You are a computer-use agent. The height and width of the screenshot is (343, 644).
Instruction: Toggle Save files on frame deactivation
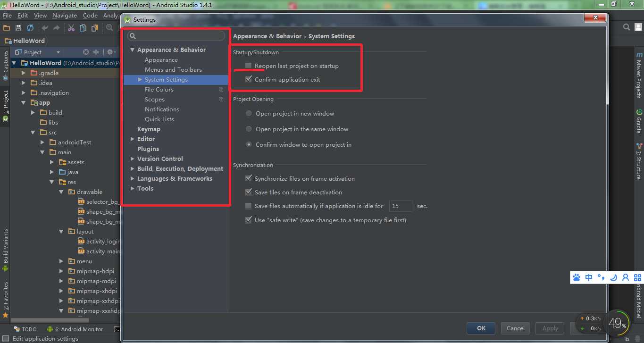(x=249, y=192)
